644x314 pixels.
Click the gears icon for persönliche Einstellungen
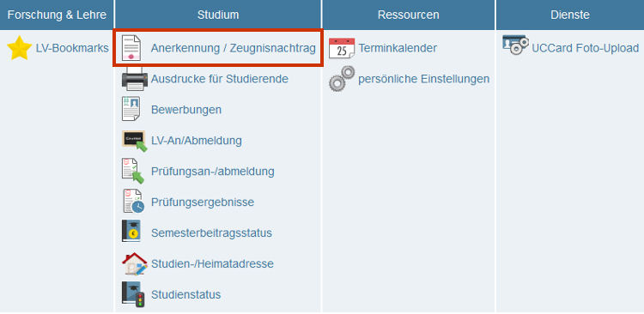pos(342,78)
